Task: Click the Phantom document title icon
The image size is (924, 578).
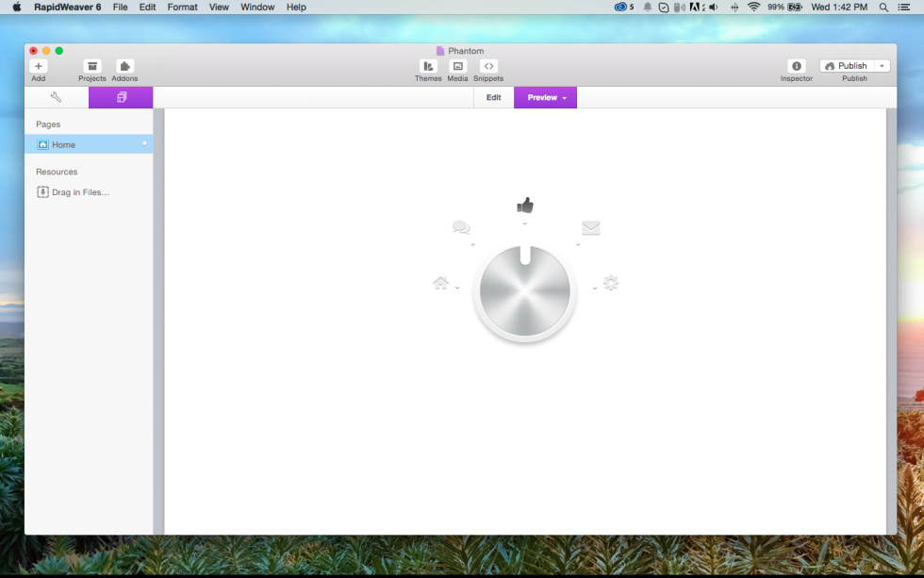Action: (x=440, y=51)
